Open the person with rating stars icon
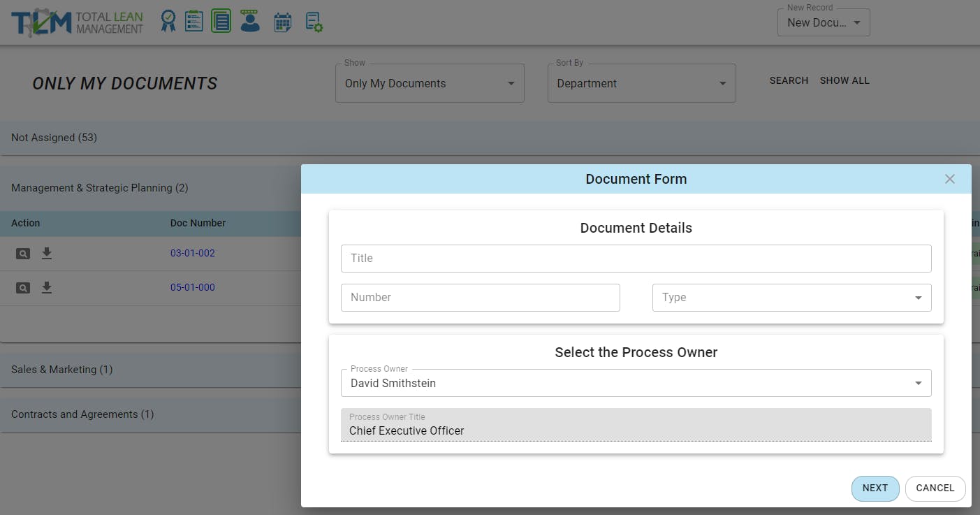Viewport: 980px width, 515px height. click(x=249, y=21)
